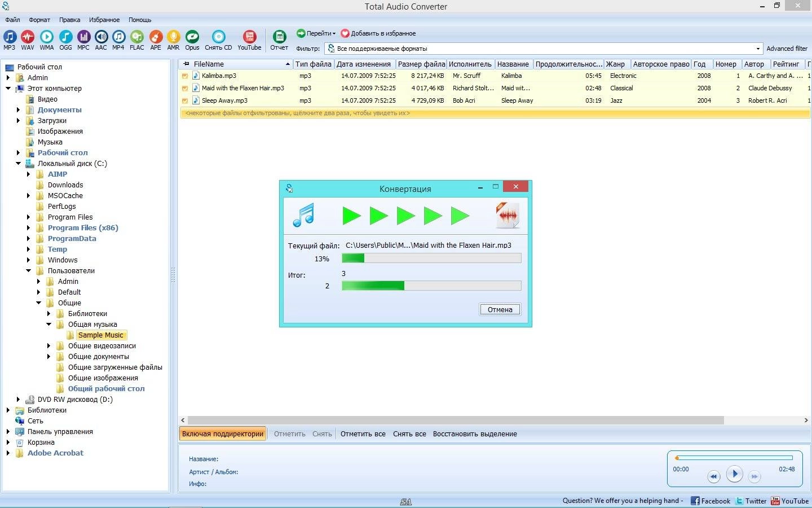Select Панель управления in tree
Screen dimensions: 812x508
pos(60,432)
